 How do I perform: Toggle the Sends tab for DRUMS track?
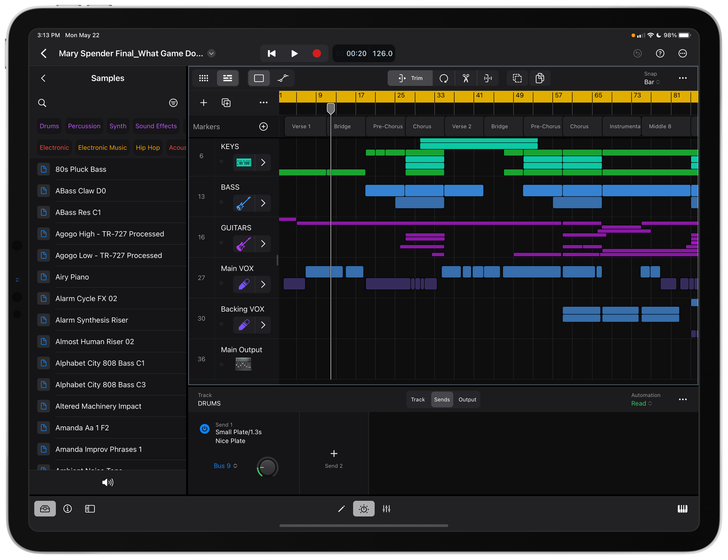tap(442, 399)
